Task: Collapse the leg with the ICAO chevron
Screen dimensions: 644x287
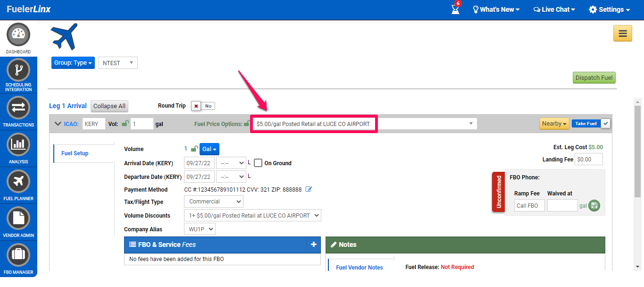Action: click(58, 124)
